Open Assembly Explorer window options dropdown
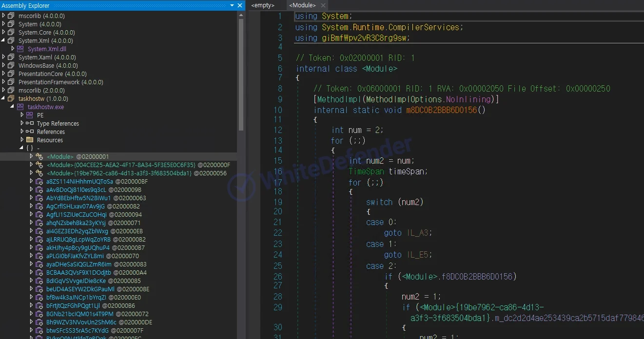644x339 pixels. [232, 5]
